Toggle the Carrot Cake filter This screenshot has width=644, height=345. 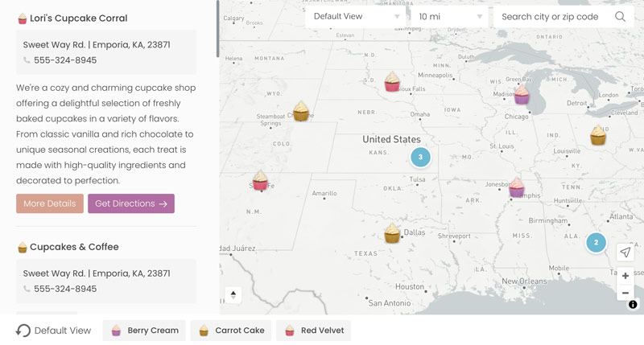click(231, 331)
